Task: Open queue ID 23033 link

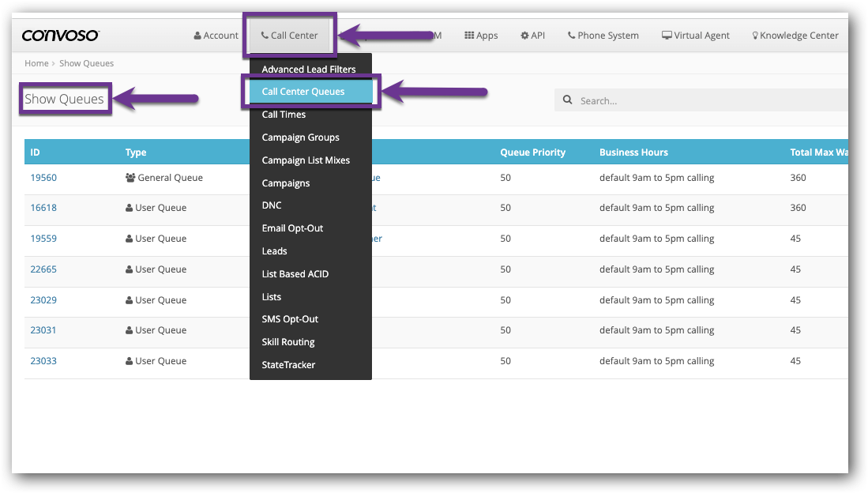Action: pos(43,361)
